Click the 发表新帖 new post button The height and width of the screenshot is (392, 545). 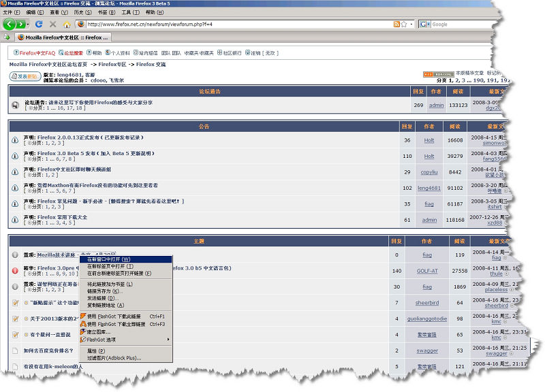(25, 76)
